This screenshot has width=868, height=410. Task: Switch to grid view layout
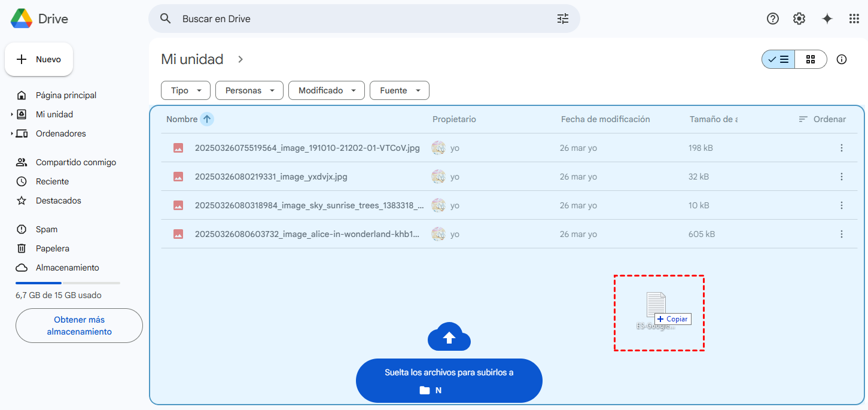pos(811,59)
